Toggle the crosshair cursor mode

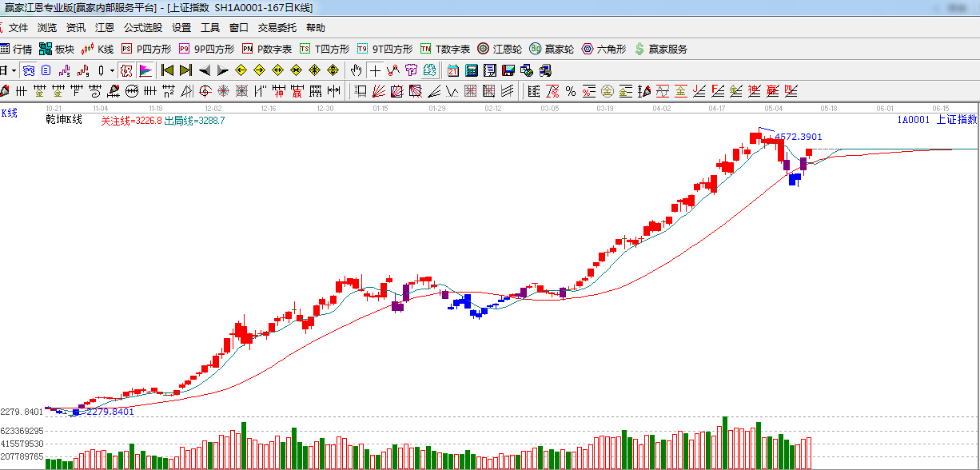[375, 70]
